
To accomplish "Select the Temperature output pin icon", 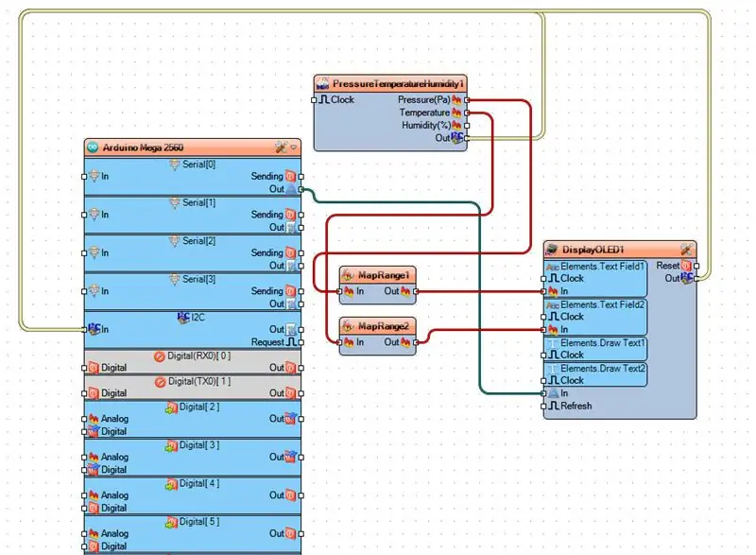I will 456,113.
